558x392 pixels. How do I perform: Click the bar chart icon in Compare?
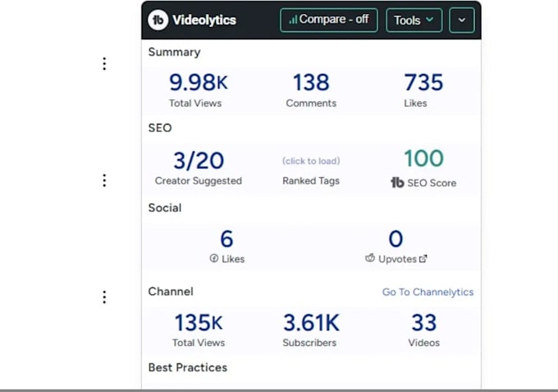click(x=293, y=20)
